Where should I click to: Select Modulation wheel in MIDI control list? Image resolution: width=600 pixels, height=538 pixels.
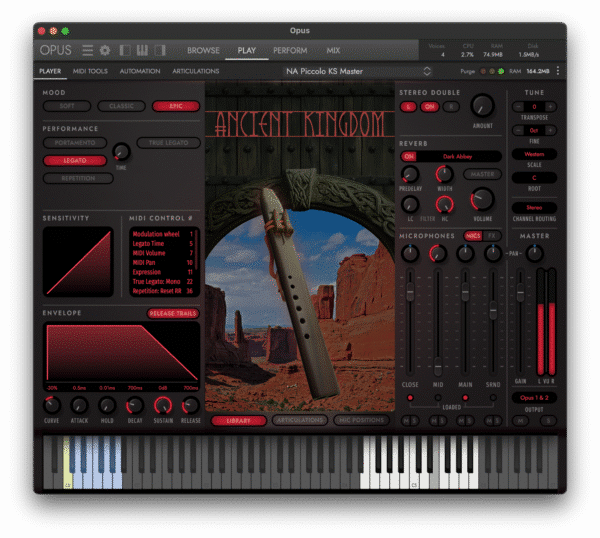(x=163, y=234)
